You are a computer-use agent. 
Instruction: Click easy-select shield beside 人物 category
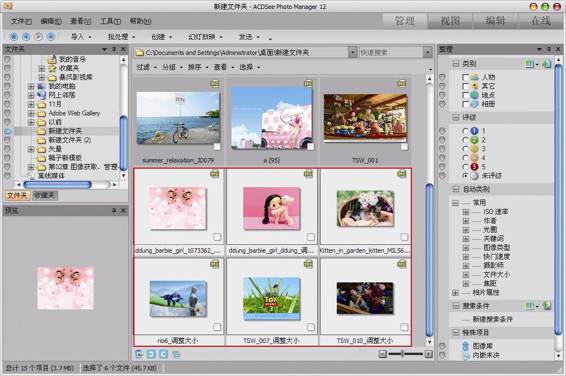coord(442,77)
